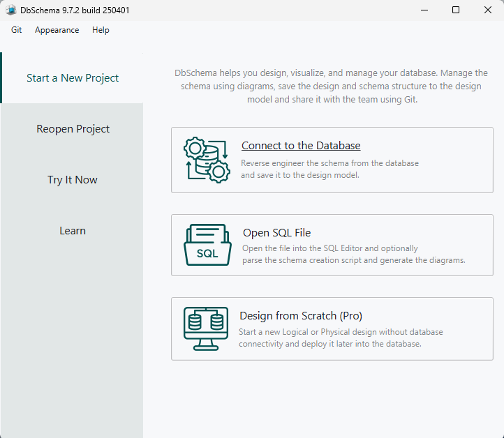This screenshot has height=438, width=504.
Task: Choose the Open SQL File title
Action: point(276,232)
